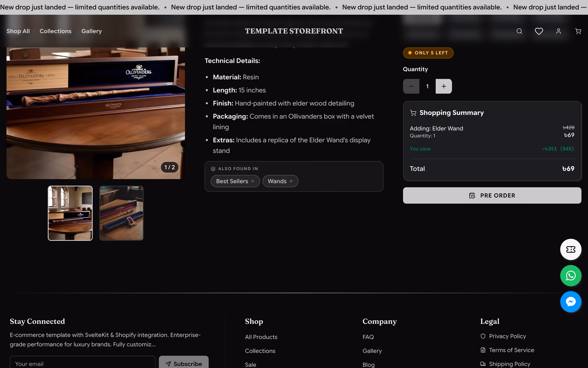Click the Shop All menu item
This screenshot has width=588, height=368.
point(18,31)
